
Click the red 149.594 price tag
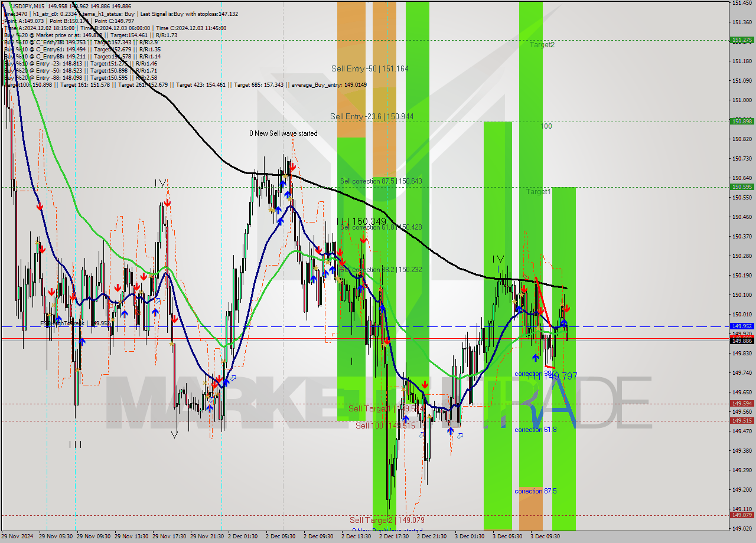coord(742,404)
